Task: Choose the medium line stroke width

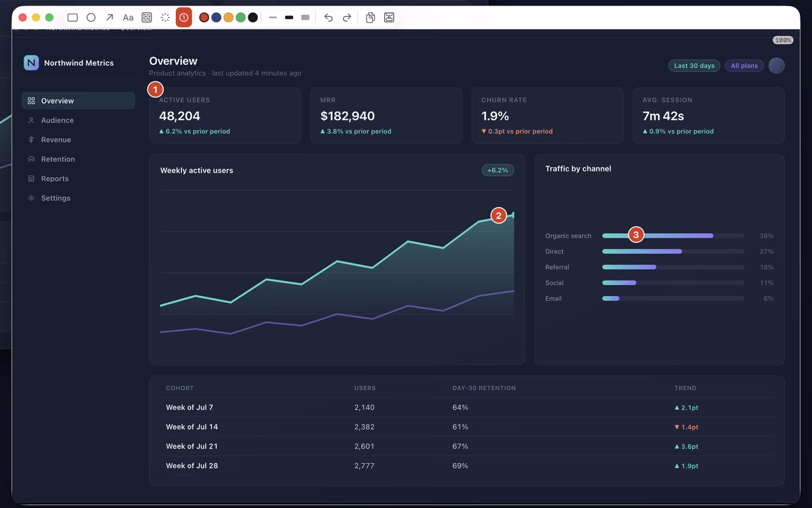Action: click(x=289, y=18)
